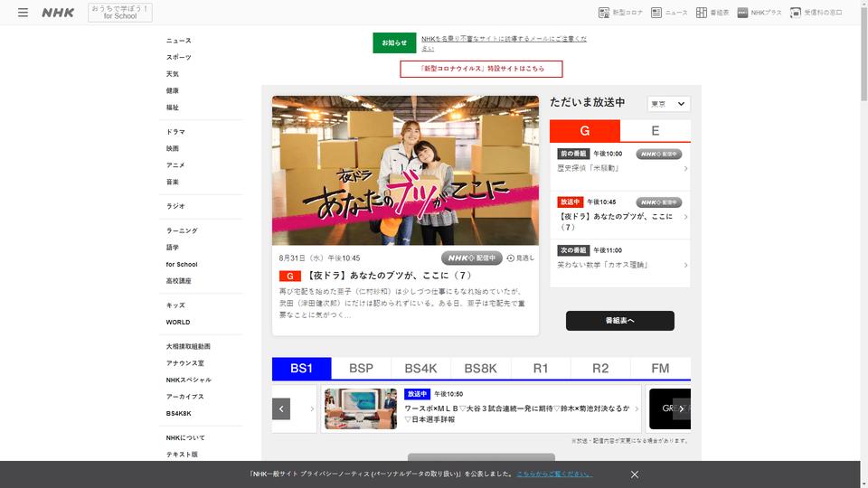Open the おうちで学ぼう for School button
Image resolution: width=868 pixels, height=488 pixels.
pyautogui.click(x=120, y=12)
